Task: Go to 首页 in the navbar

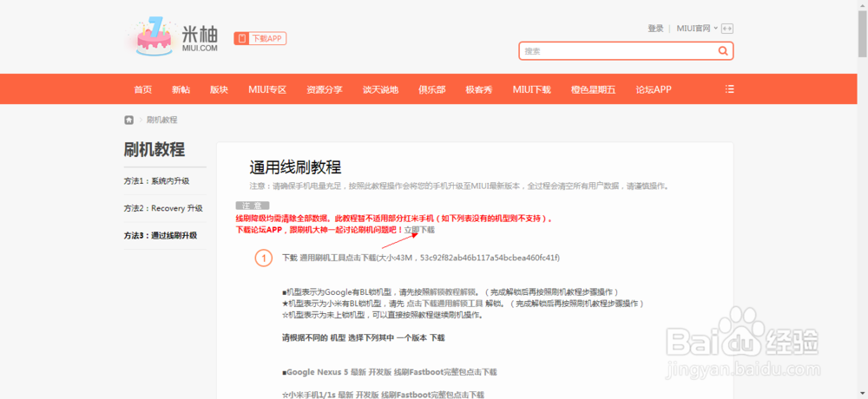Action: pos(143,89)
